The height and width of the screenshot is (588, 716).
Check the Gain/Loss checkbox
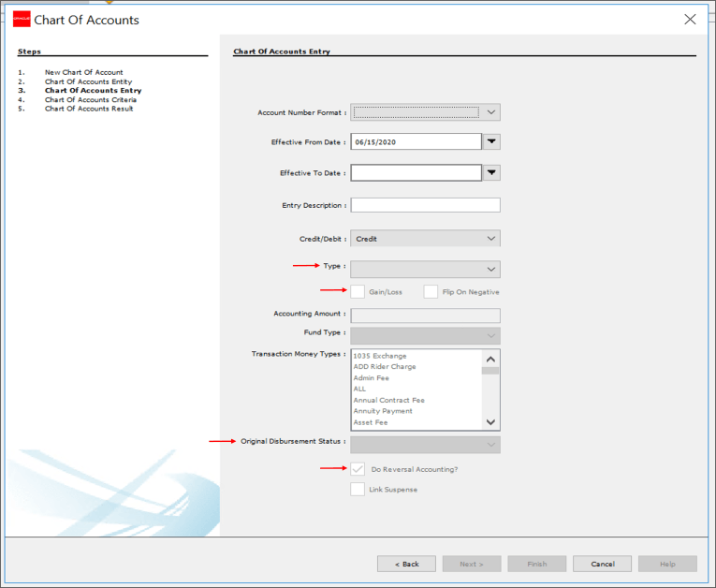[358, 291]
